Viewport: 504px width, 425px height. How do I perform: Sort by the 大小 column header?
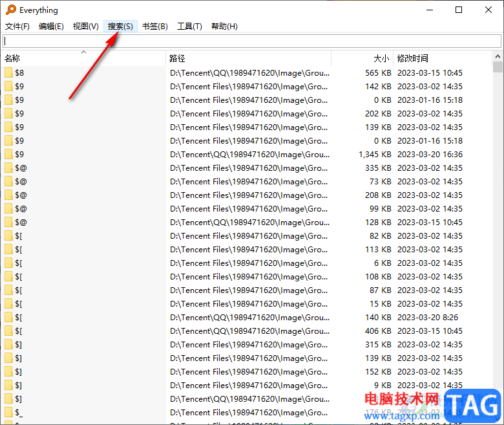point(362,58)
